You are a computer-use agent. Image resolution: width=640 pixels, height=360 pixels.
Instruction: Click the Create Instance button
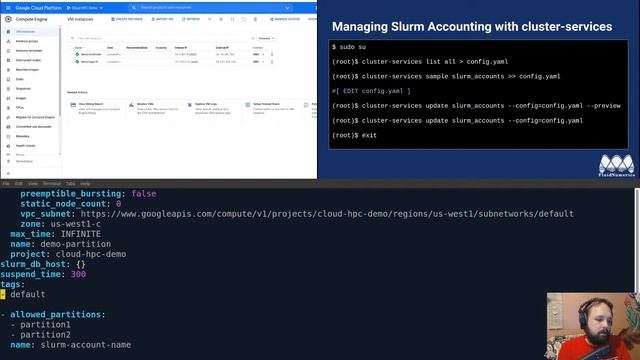127,19
